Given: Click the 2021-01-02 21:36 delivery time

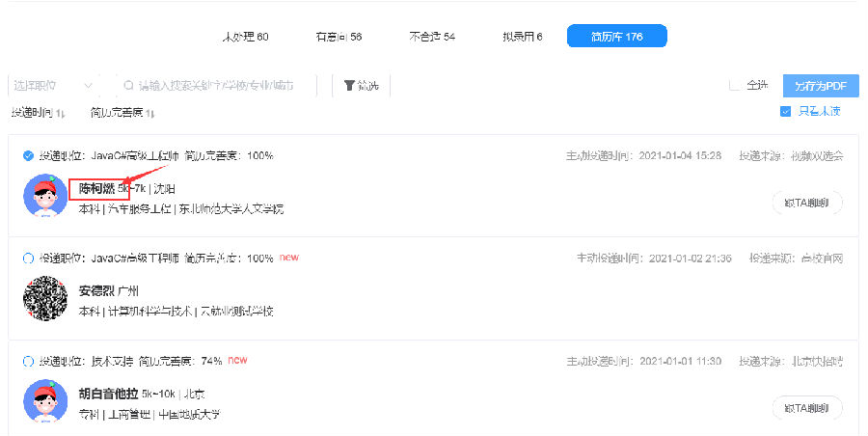Looking at the screenshot, I should coord(691,259).
